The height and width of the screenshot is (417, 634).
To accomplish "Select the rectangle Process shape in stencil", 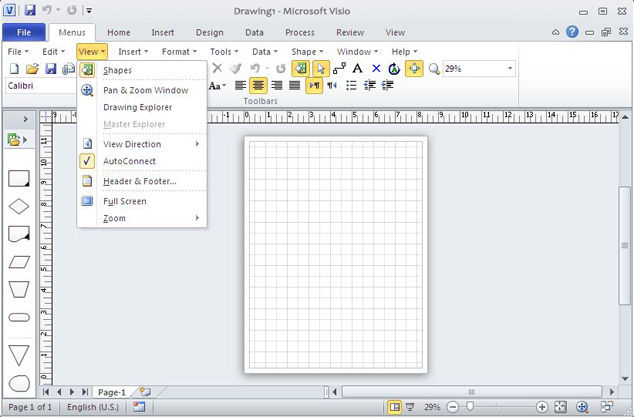I will 19,178.
